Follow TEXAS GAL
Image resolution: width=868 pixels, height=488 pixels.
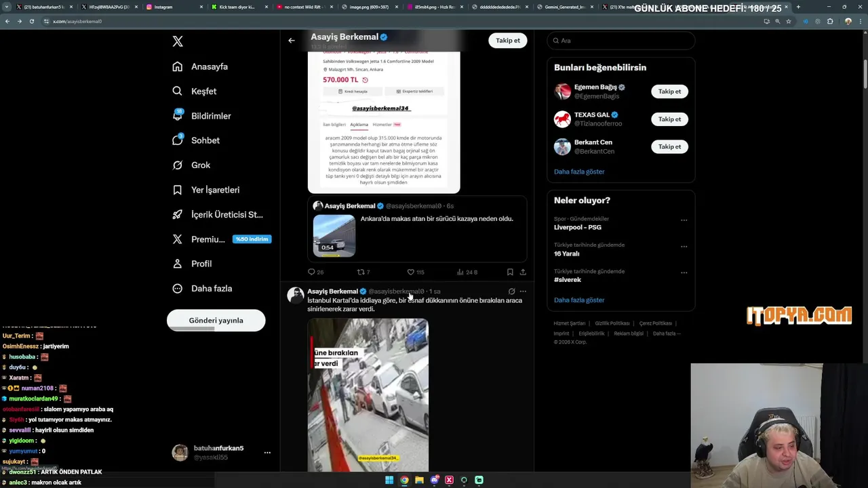(x=669, y=119)
